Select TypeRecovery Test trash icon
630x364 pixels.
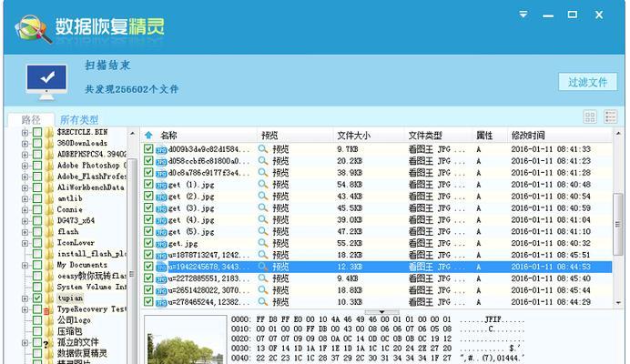46,310
